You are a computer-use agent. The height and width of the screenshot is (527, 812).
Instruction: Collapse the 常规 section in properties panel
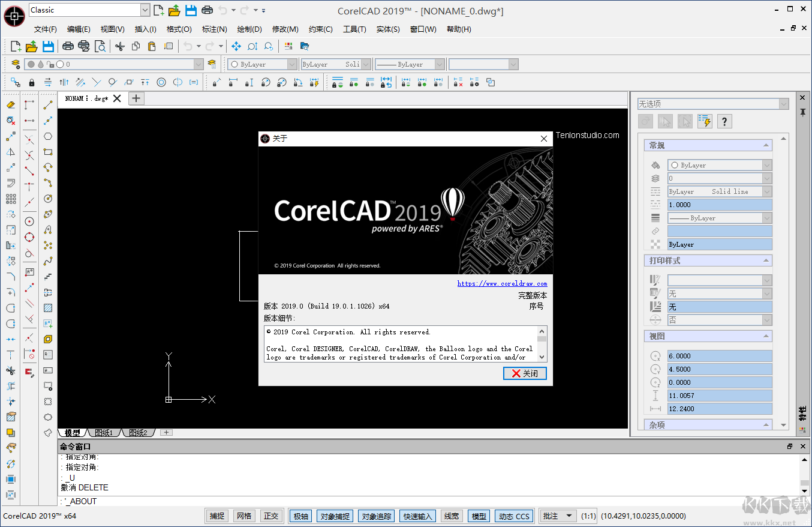[766, 145]
